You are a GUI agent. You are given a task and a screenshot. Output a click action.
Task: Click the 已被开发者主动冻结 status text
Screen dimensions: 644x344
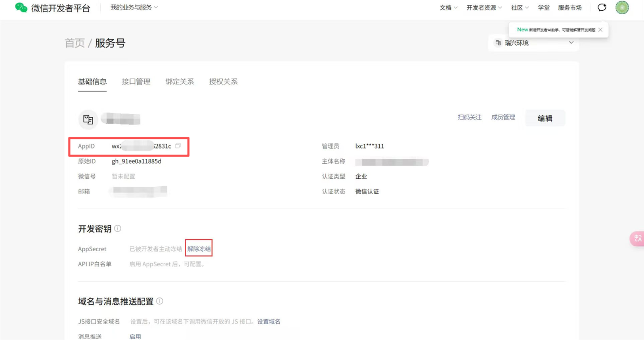[156, 249]
